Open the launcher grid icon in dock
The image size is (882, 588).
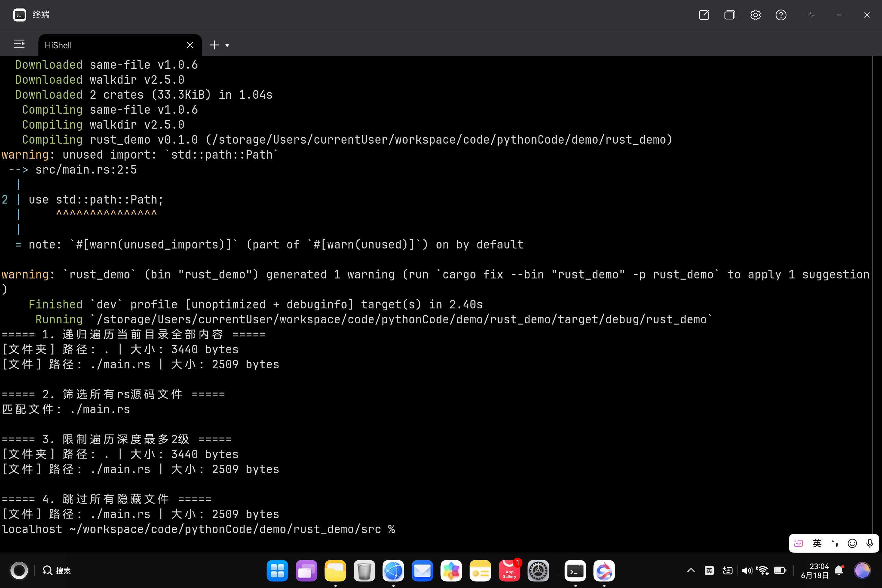277,571
